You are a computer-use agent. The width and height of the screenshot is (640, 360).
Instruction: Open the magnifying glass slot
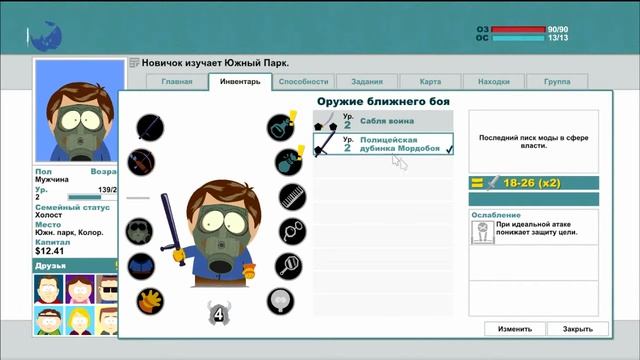tap(289, 266)
